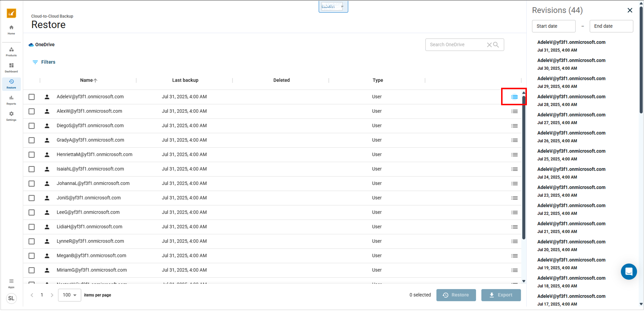Image resolution: width=644 pixels, height=312 pixels.
Task: Open revisions list for JoniS
Action: pos(514,198)
